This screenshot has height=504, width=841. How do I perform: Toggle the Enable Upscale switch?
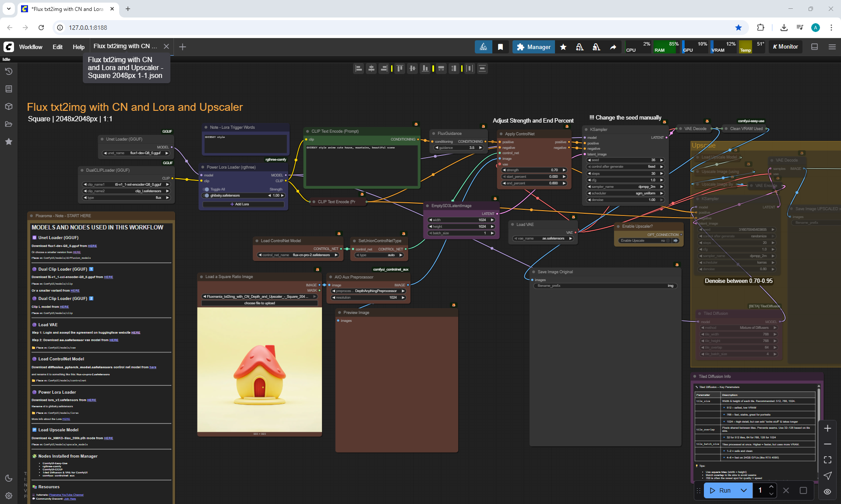(668, 240)
